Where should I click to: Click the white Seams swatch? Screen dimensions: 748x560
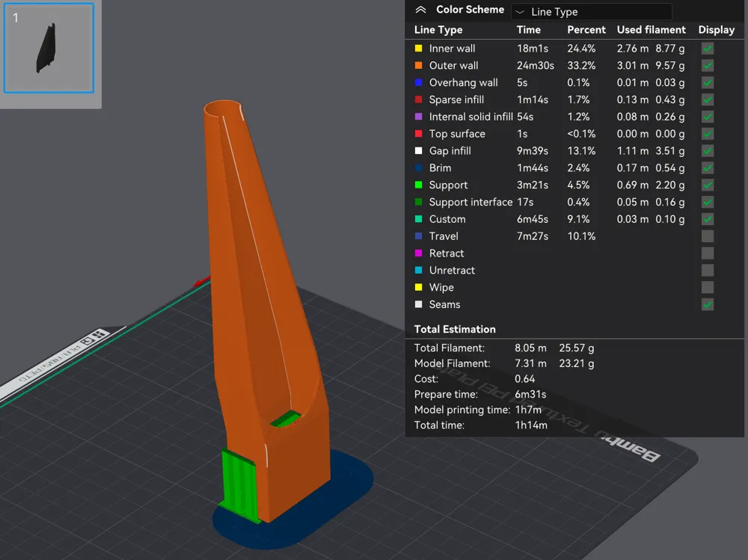(418, 304)
